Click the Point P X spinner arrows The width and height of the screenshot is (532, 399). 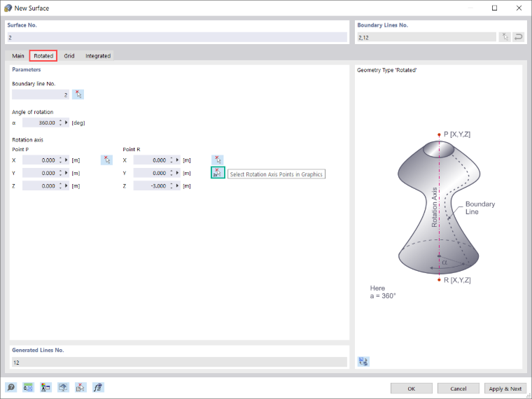(x=60, y=160)
